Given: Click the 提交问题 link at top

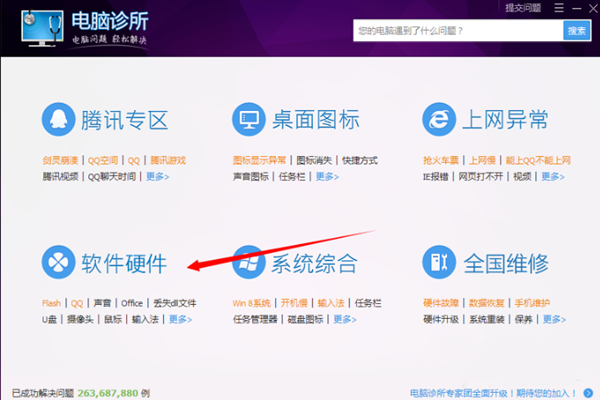Looking at the screenshot, I should pyautogui.click(x=522, y=8).
